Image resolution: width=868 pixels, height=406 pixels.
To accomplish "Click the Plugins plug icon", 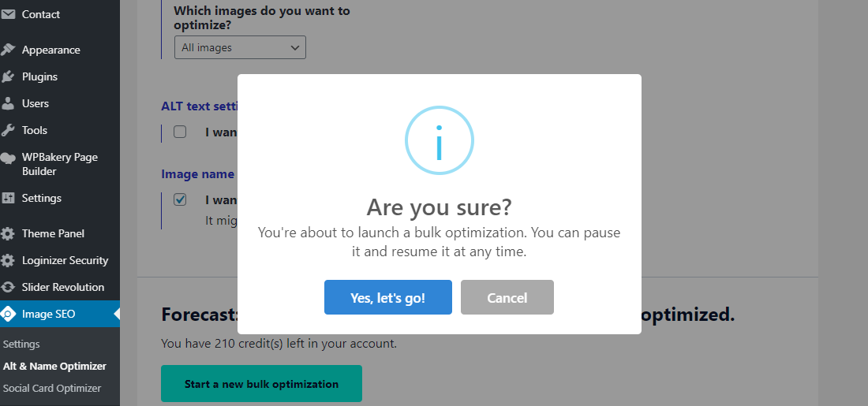I will (8, 76).
